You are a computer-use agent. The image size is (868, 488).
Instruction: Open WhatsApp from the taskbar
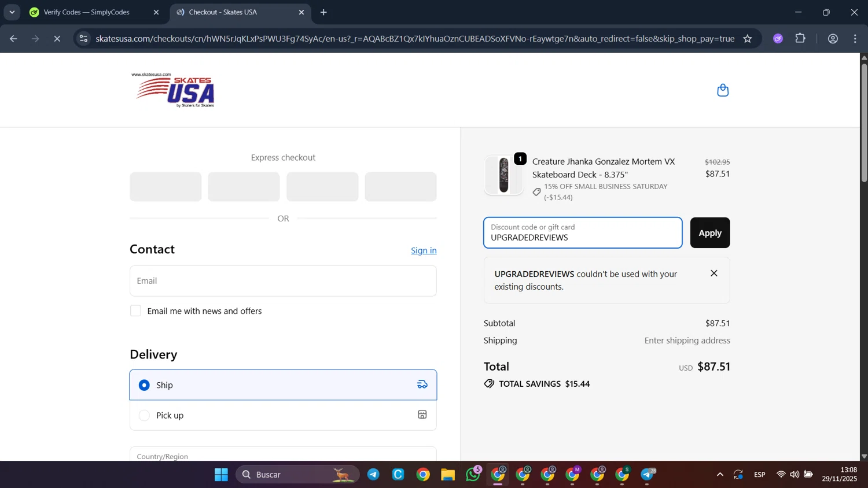tap(473, 475)
